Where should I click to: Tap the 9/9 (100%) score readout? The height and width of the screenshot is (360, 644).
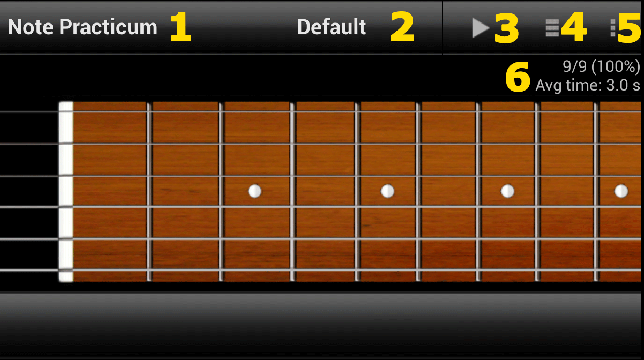click(x=601, y=66)
